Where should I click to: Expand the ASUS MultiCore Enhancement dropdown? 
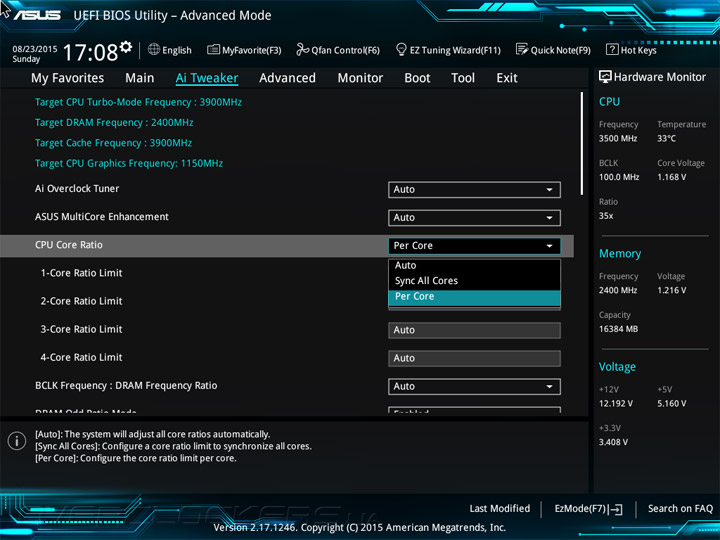point(474,218)
